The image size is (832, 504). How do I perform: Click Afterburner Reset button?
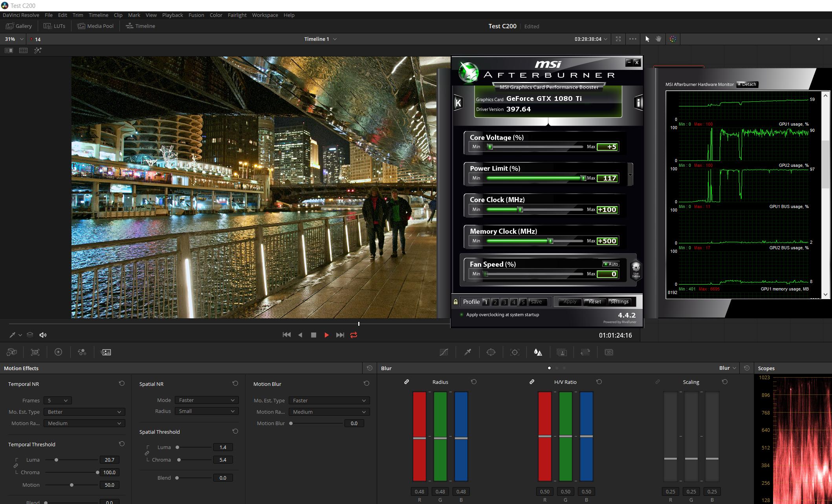coord(595,302)
